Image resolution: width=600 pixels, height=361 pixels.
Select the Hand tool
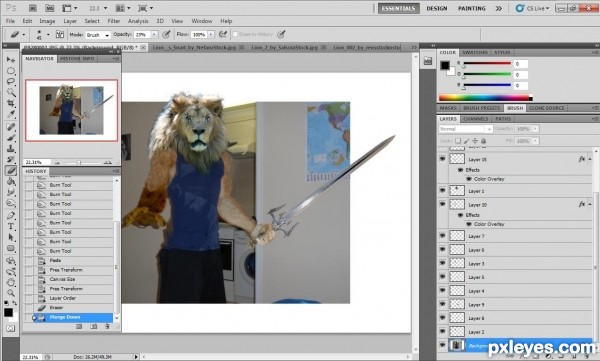[11, 283]
